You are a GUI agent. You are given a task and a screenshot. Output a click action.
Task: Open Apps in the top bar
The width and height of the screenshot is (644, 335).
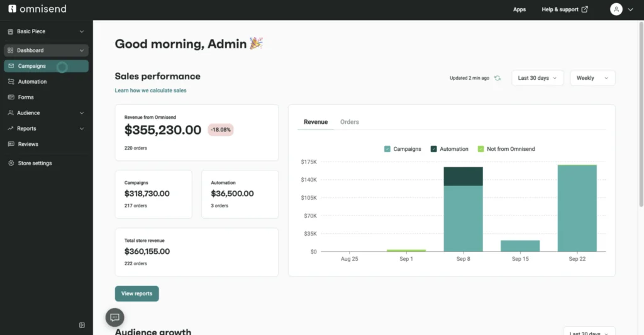519,9
